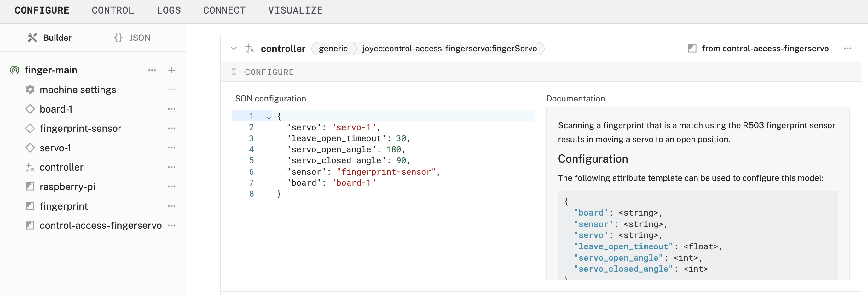
Task: Click "fingerprint-sensor" value in JSON
Action: click(386, 172)
